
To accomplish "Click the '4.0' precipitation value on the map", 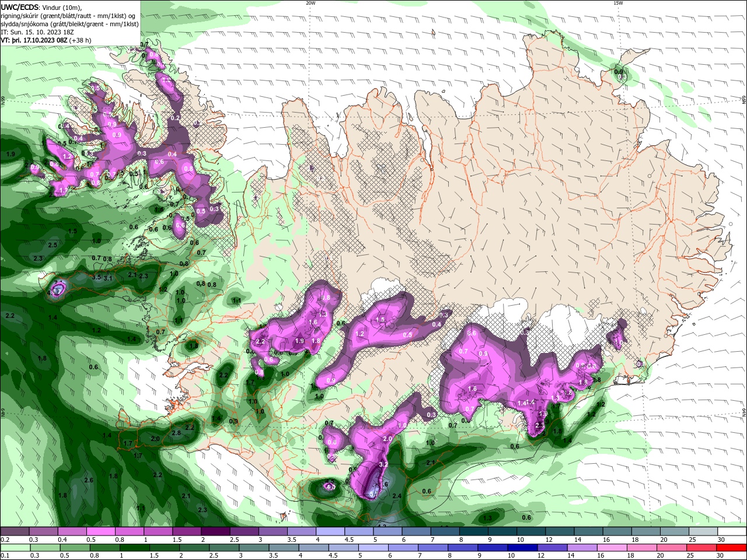I will click(x=330, y=487).
